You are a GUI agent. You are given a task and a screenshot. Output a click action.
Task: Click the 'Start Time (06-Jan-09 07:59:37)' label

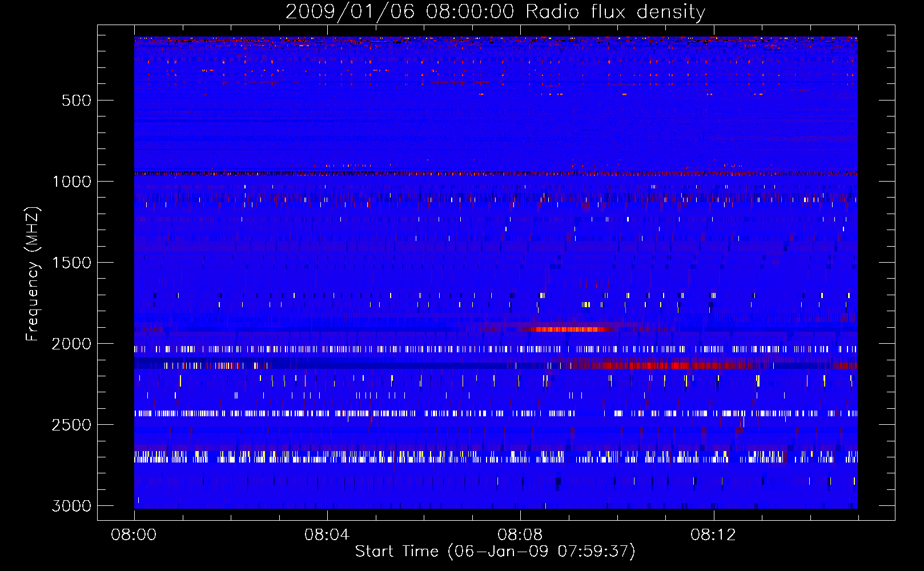[495, 552]
